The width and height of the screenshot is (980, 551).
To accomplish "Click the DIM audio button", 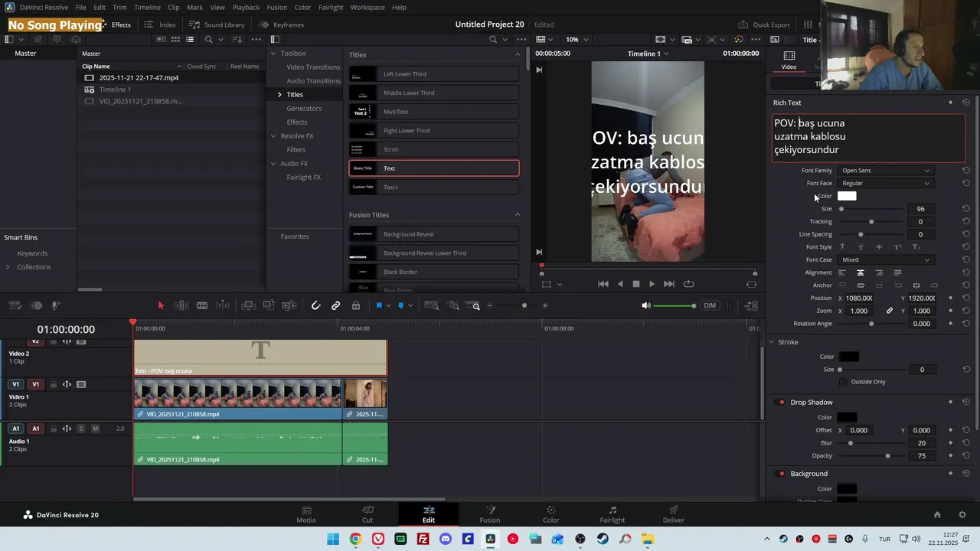I will pos(710,305).
